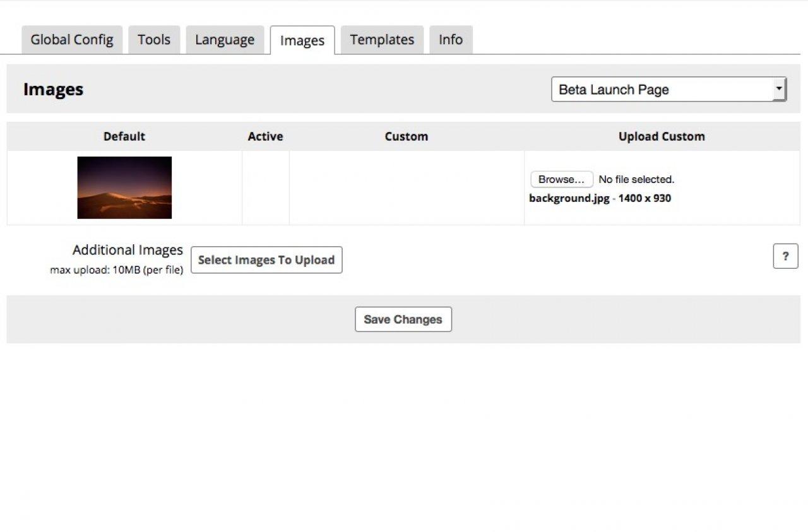Click the arrow on the page selector

pos(780,90)
